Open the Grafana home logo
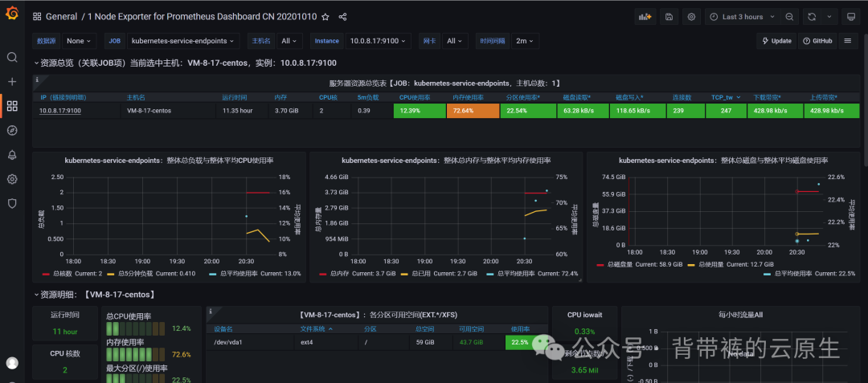This screenshot has width=868, height=383. 12,15
